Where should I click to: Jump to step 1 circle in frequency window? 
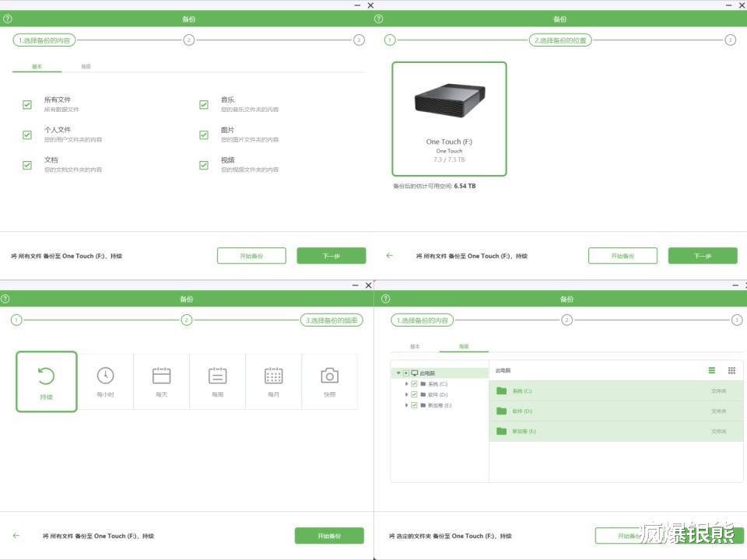coord(16,320)
